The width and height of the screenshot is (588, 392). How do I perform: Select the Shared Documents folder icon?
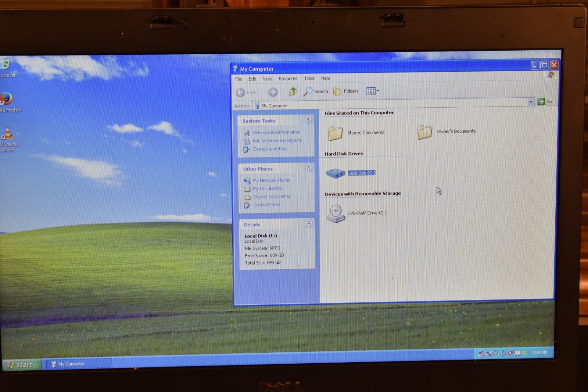(335, 133)
